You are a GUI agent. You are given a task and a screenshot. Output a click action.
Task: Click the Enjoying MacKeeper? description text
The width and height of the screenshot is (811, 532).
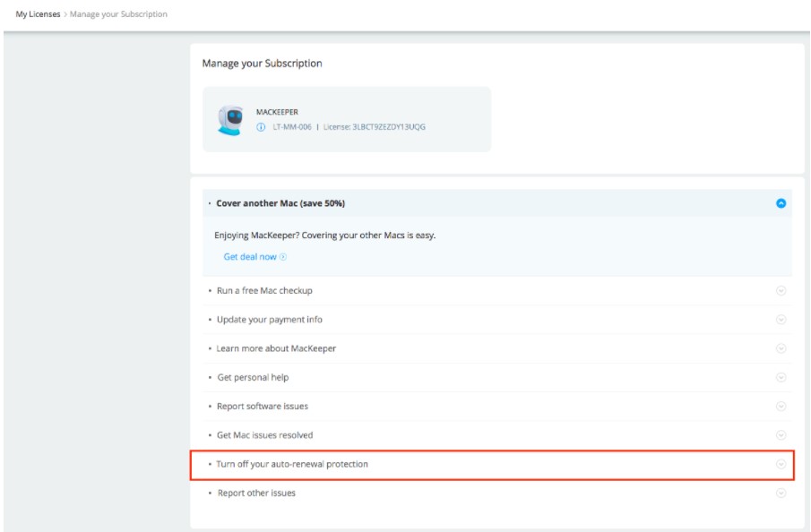click(x=324, y=236)
